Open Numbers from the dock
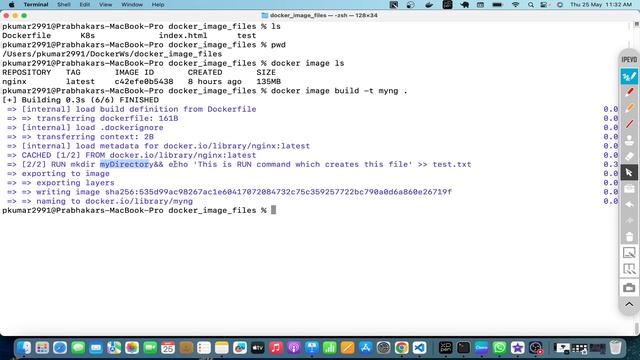Image resolution: width=640 pixels, height=360 pixels. point(329,348)
